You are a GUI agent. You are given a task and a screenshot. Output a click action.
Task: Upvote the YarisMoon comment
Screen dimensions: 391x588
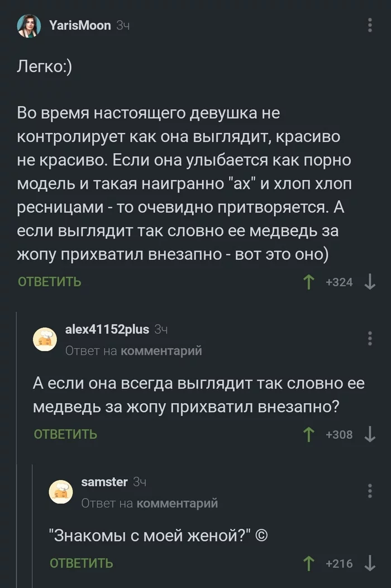coord(308,282)
